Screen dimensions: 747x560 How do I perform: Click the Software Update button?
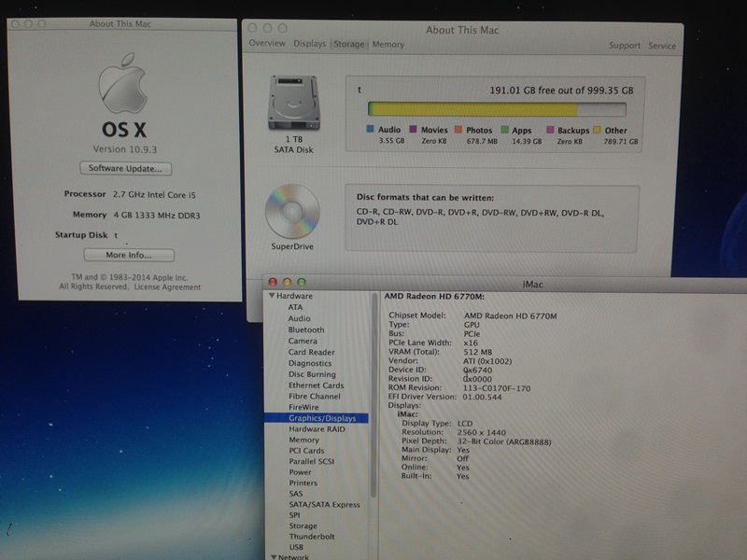click(125, 169)
